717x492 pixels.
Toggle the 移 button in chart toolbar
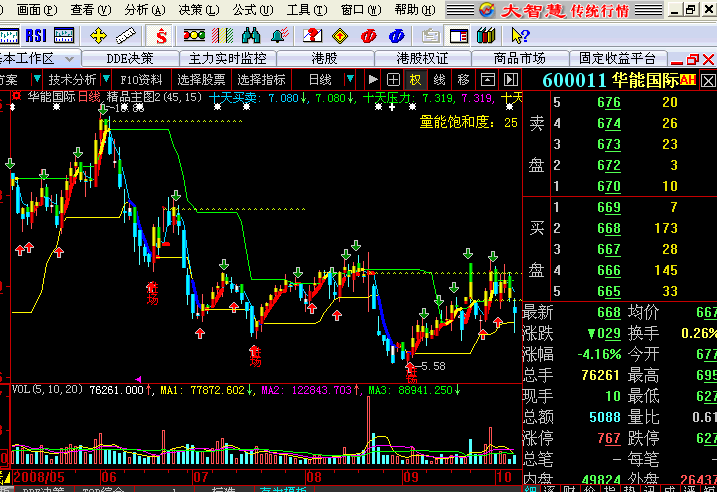click(463, 80)
